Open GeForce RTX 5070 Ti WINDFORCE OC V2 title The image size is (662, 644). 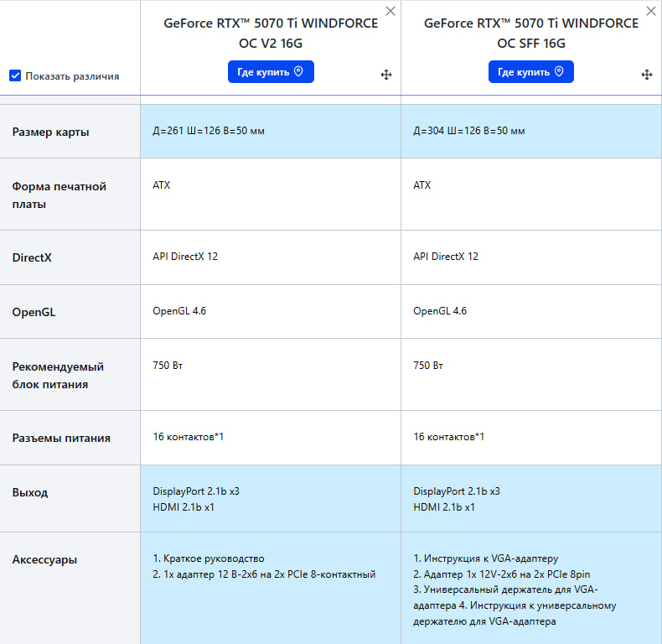pyautogui.click(x=271, y=33)
